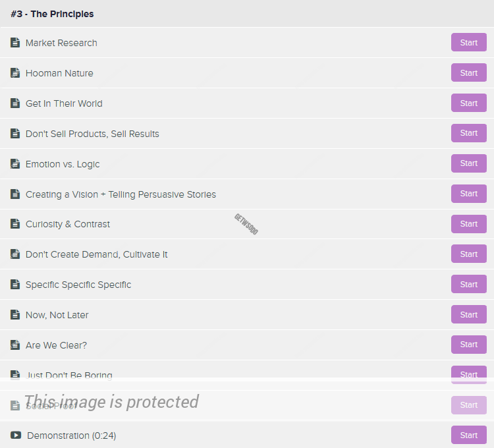Click the document icon beside Are We Clear?
This screenshot has width=494, height=448.
pos(15,345)
